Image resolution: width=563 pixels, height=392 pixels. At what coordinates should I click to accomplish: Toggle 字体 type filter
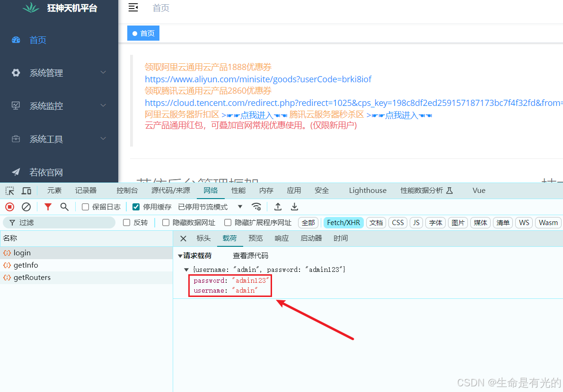(436, 223)
